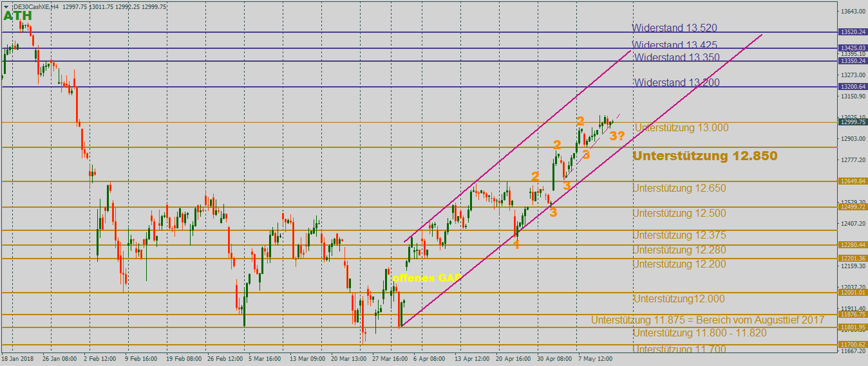Click the 11876.75 price tag

853,315
